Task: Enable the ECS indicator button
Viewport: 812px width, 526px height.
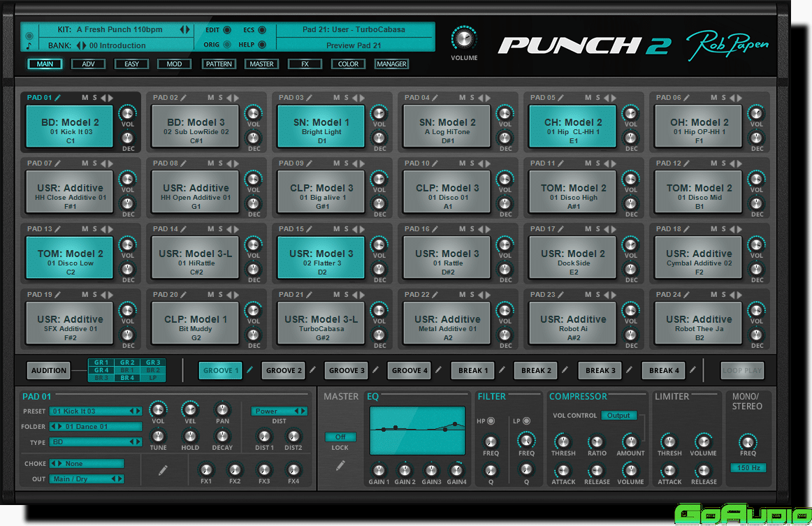Action: pyautogui.click(x=262, y=30)
